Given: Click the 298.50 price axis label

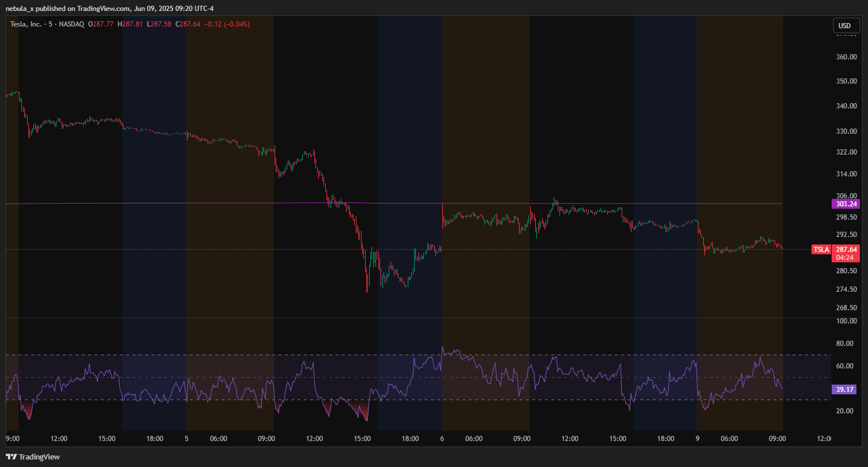Looking at the screenshot, I should point(846,217).
